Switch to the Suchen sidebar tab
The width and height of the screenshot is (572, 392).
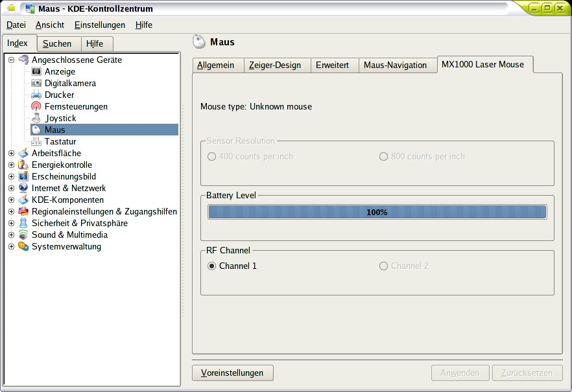(59, 43)
